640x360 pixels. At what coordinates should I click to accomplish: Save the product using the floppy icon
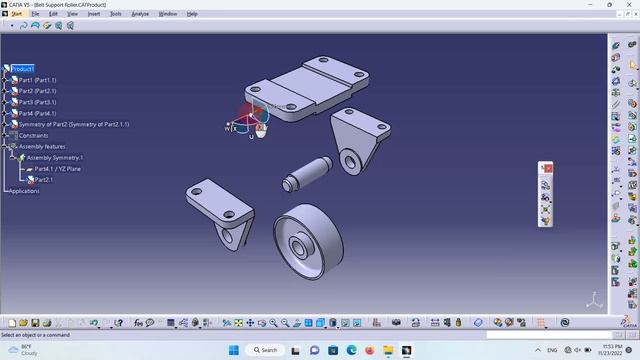tap(35, 323)
